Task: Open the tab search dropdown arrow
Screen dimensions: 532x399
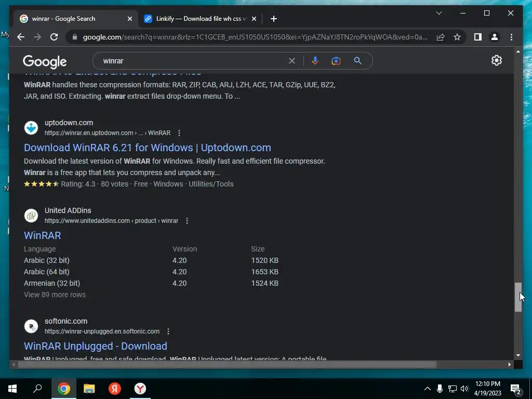Action: coord(438,13)
